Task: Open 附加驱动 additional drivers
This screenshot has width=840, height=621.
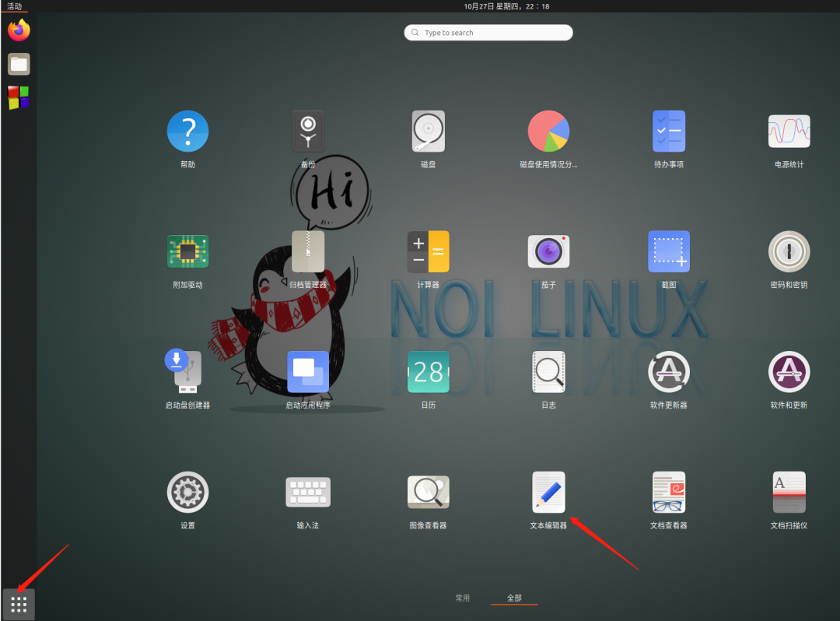Action: tap(187, 251)
